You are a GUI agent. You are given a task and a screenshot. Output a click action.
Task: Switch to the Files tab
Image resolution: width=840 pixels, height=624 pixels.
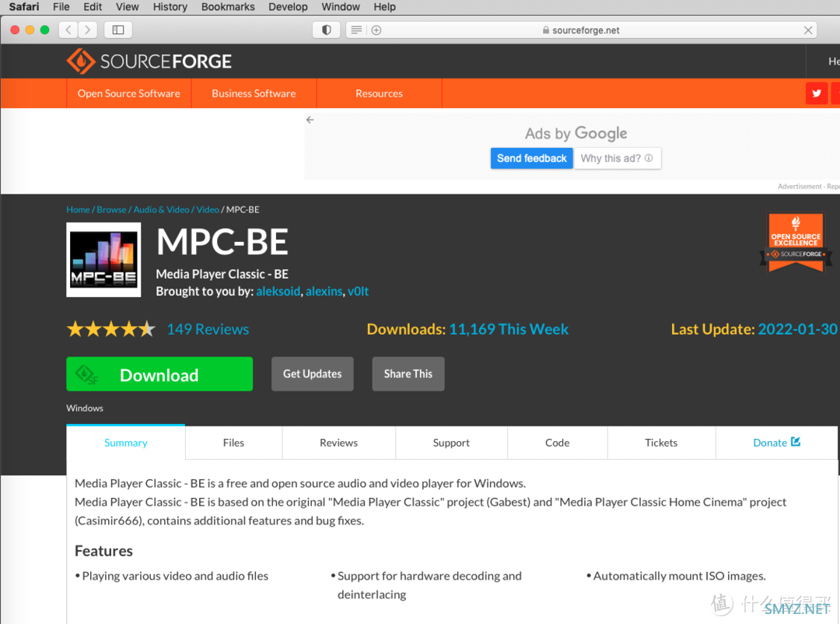click(233, 443)
